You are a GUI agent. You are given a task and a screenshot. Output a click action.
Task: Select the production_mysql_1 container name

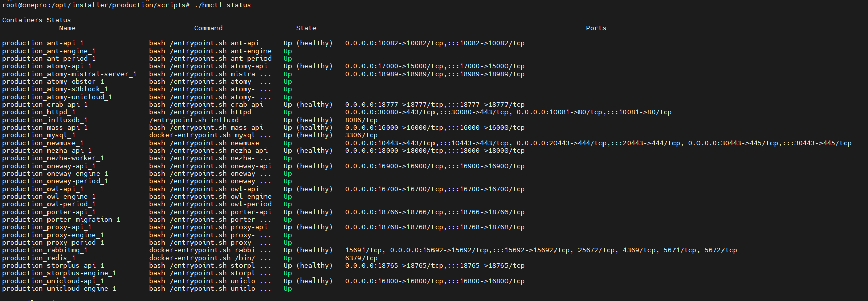point(39,135)
